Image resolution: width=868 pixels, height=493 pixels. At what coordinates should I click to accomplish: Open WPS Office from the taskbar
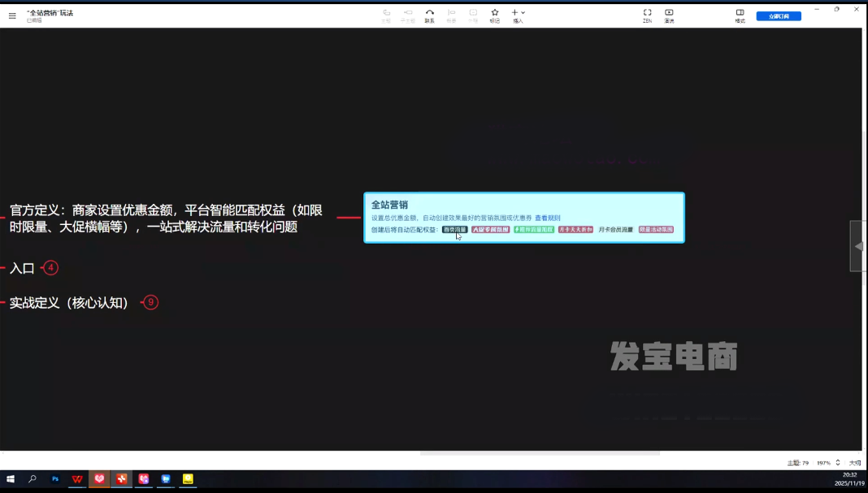(x=77, y=479)
